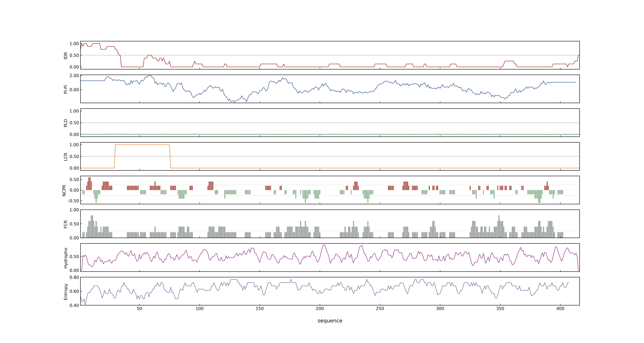Click the FCR y-axis label
The width and height of the screenshot is (644, 343).
point(66,224)
